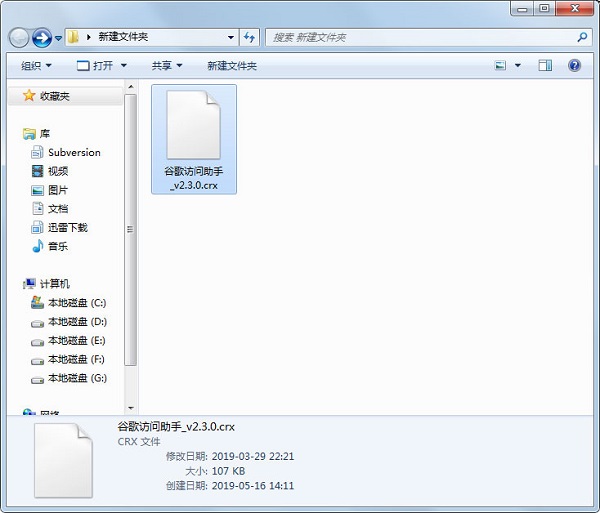The image size is (600, 513).
Task: Click the search magnifier icon
Action: [x=583, y=37]
